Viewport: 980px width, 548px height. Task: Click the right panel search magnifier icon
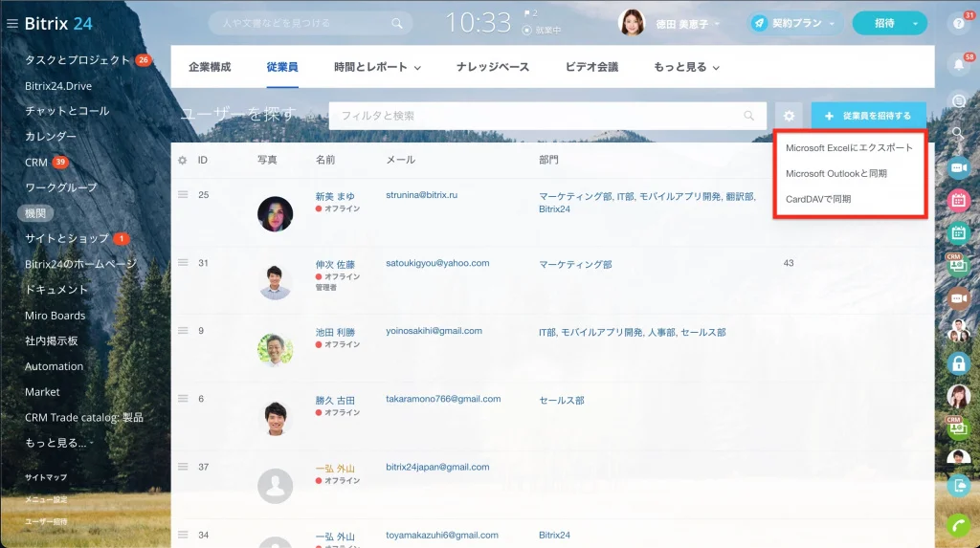click(957, 133)
